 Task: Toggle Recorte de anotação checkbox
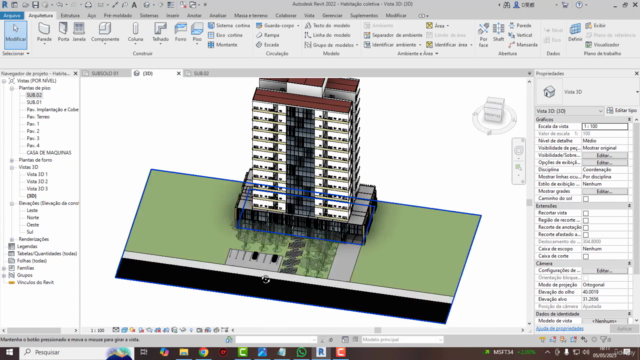click(x=586, y=227)
